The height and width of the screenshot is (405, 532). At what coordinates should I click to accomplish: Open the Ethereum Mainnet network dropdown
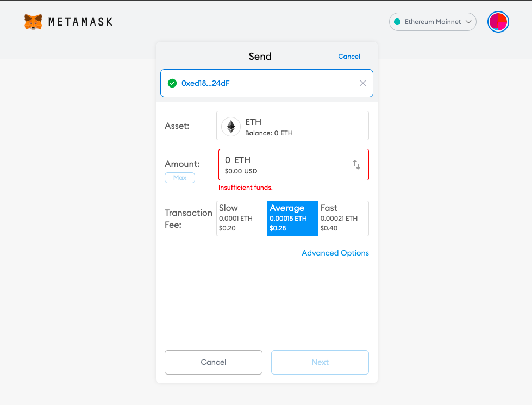tap(433, 22)
